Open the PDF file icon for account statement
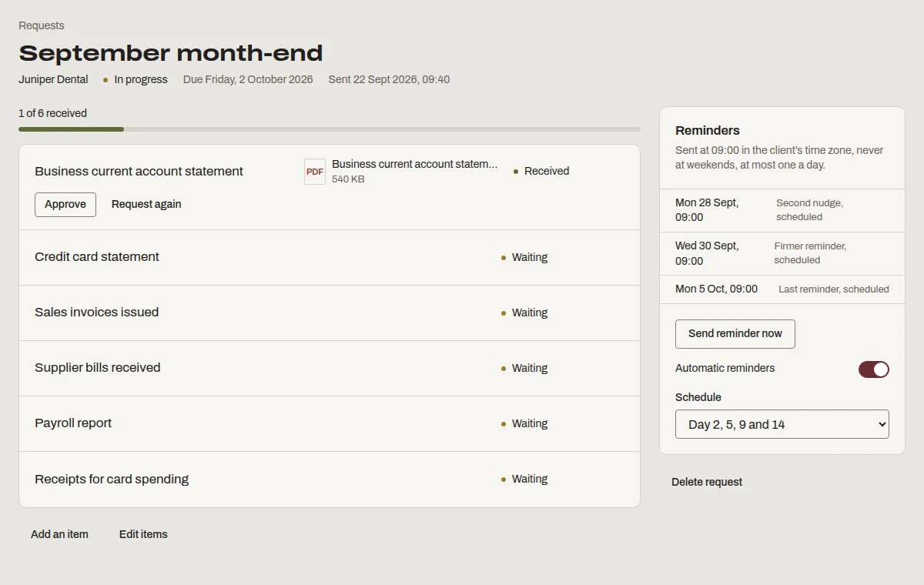924x585 pixels. coord(315,172)
